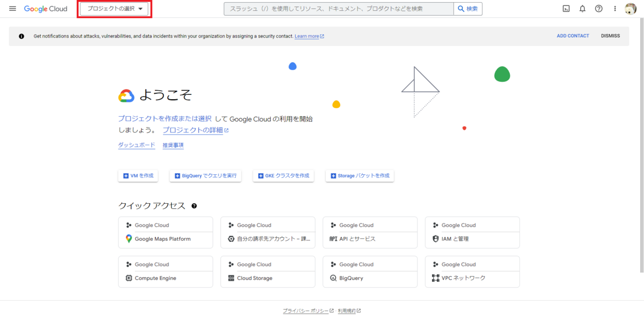Activate the Cloud Shell terminal icon

[566, 9]
